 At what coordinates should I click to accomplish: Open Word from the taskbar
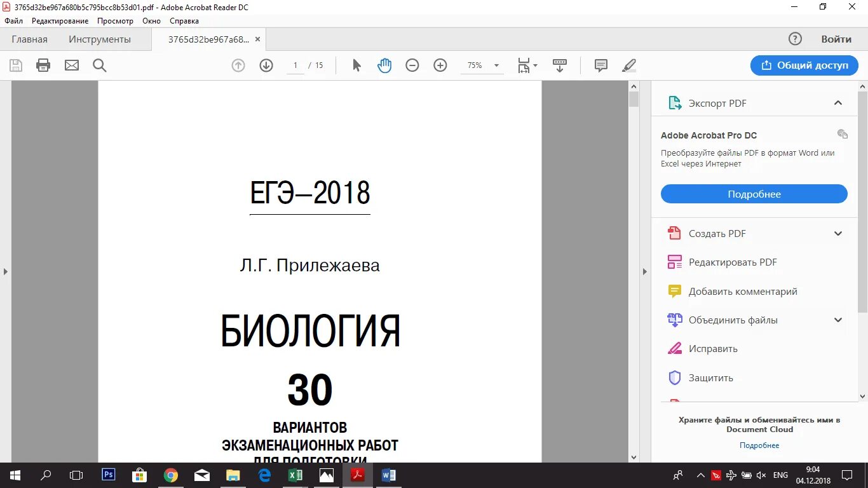(x=388, y=475)
